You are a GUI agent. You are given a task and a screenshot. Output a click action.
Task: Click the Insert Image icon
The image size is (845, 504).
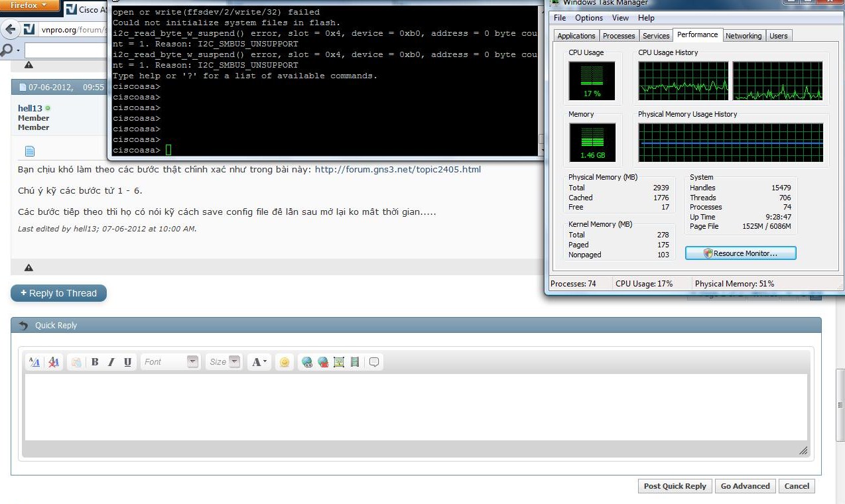pos(339,362)
